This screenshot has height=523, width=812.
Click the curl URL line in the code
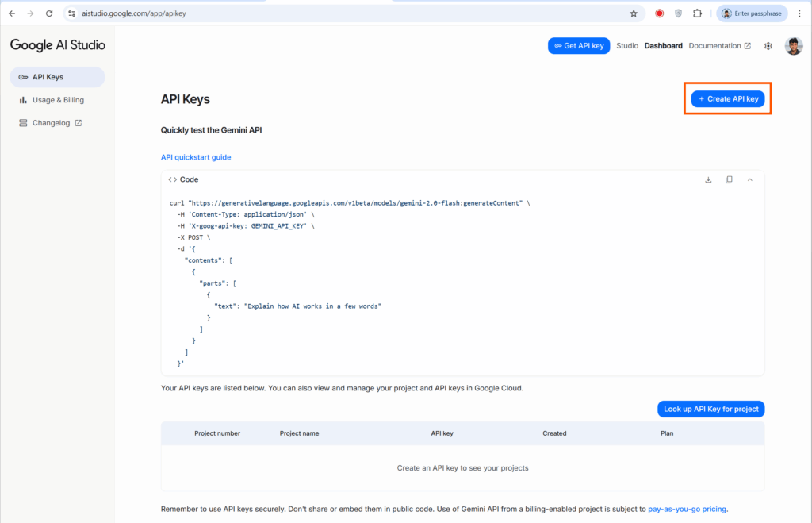tap(350, 203)
